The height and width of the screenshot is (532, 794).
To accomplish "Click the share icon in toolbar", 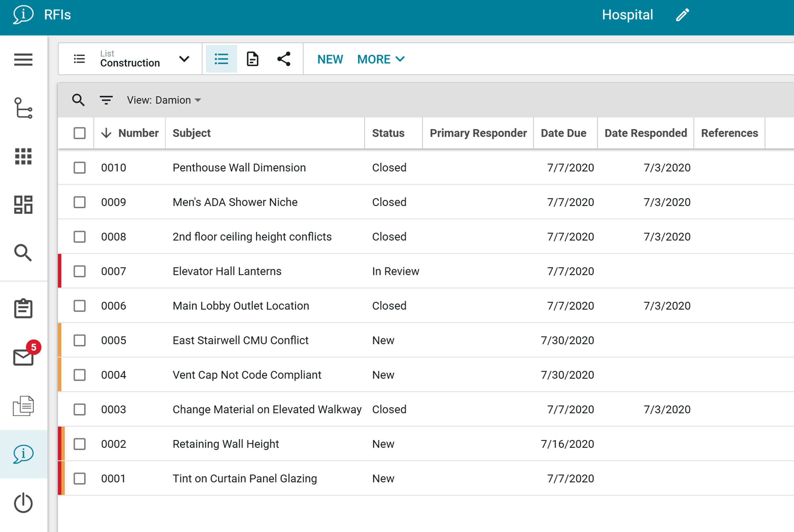I will [x=284, y=59].
